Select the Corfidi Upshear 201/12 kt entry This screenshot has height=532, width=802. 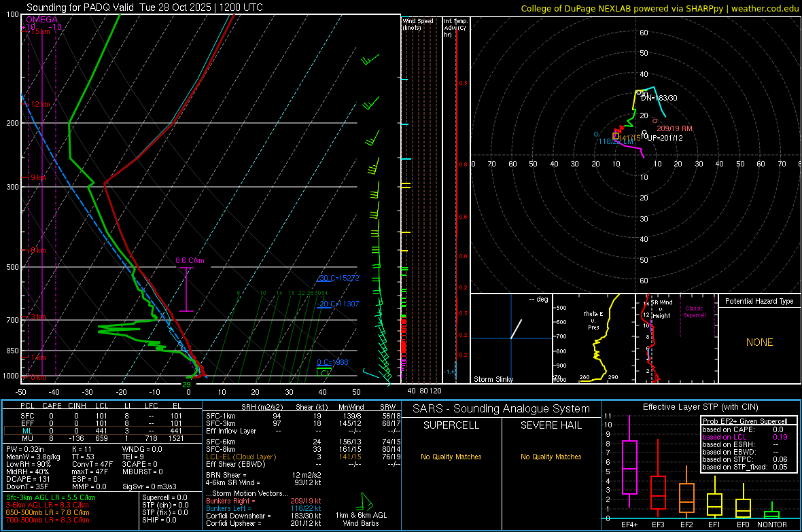[x=264, y=523]
